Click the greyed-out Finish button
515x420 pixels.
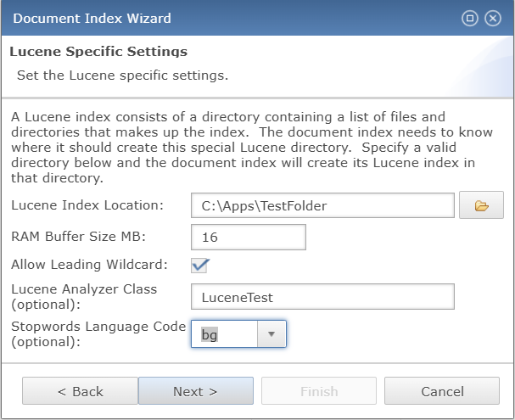319,391
